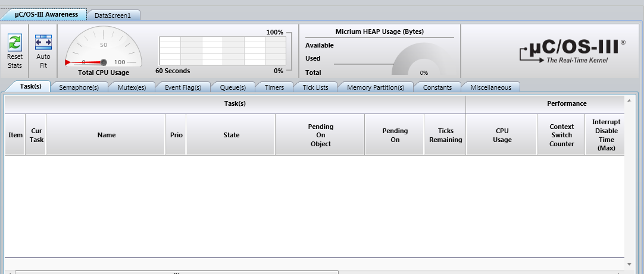Image resolution: width=644 pixels, height=274 pixels.
Task: Click the µC/OS-III Real-Time Kernel logo
Action: (572, 51)
